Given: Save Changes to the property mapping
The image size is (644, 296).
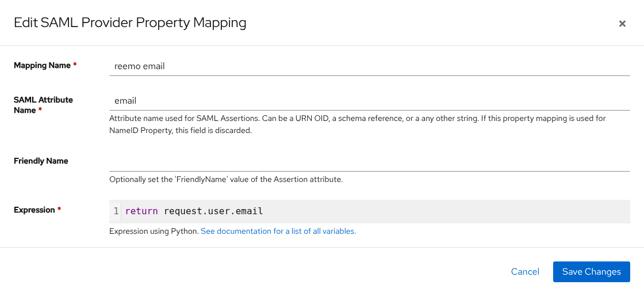Looking at the screenshot, I should pos(592,272).
